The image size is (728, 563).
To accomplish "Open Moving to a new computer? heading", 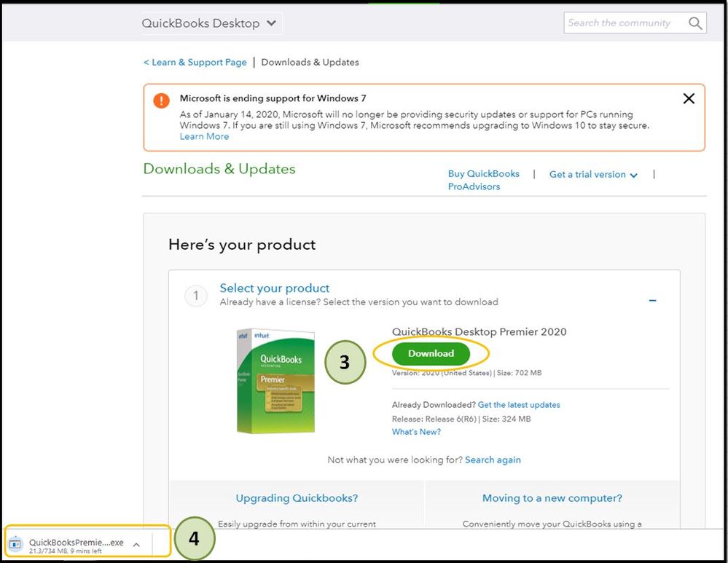I will (x=552, y=499).
